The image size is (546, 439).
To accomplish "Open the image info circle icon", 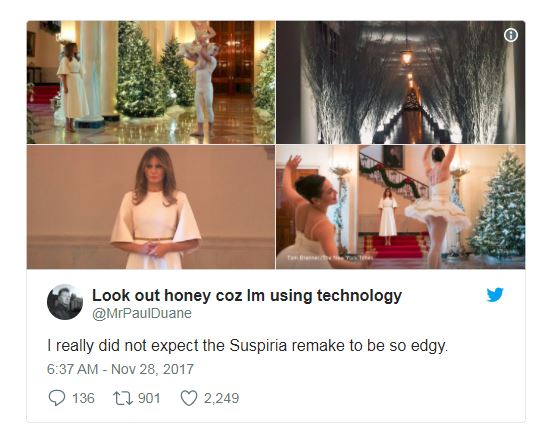I will 511,35.
